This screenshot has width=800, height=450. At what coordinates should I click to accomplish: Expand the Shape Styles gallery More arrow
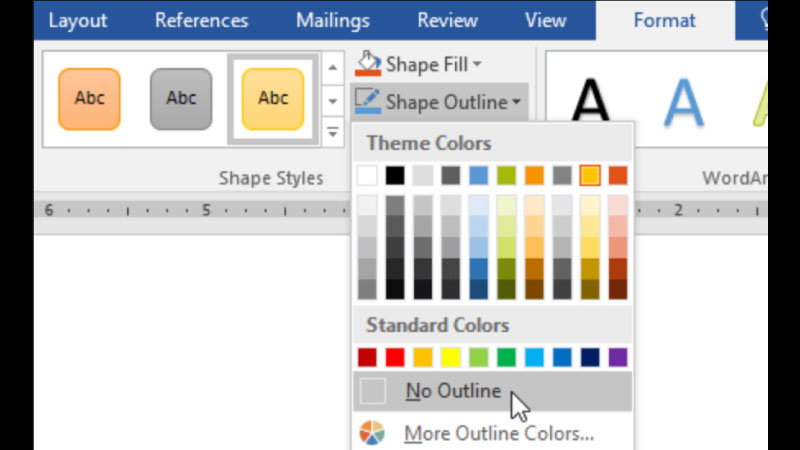332,132
